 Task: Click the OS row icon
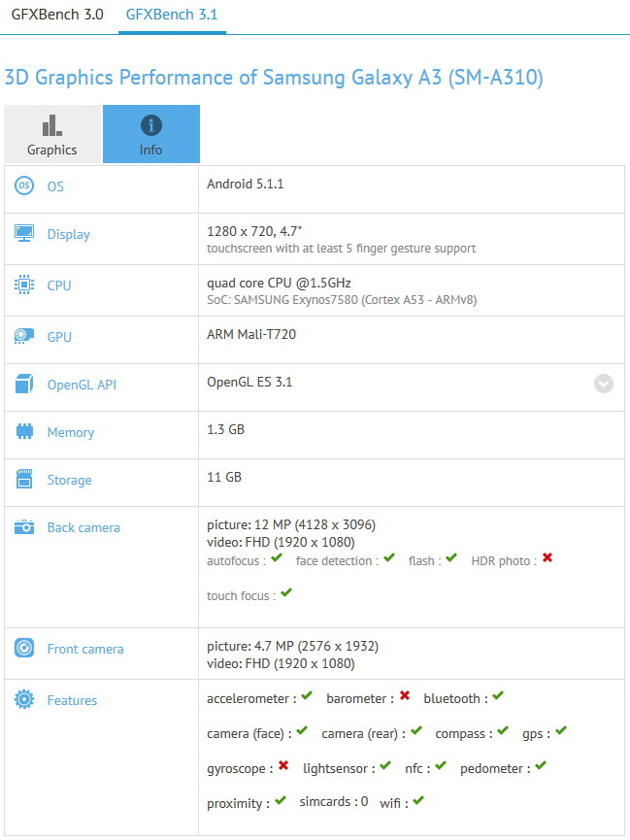pos(24,185)
